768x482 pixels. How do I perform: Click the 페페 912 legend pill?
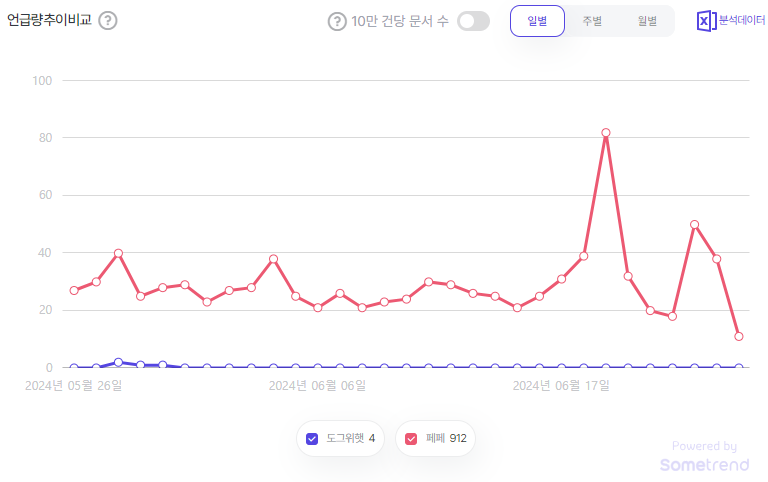tap(435, 438)
